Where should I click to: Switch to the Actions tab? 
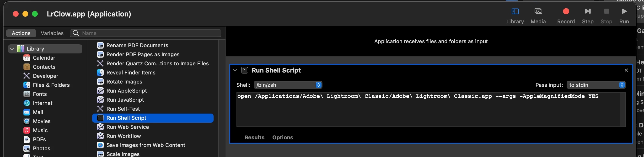(x=21, y=33)
